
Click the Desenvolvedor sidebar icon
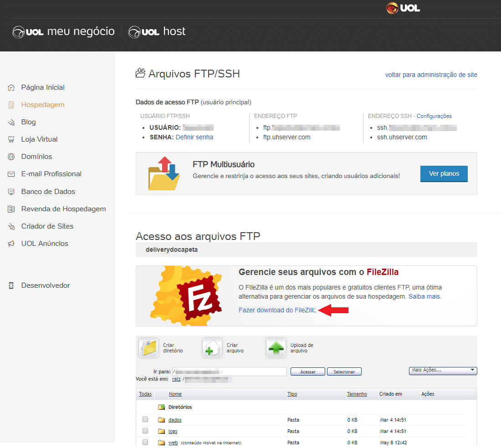pos(11,285)
